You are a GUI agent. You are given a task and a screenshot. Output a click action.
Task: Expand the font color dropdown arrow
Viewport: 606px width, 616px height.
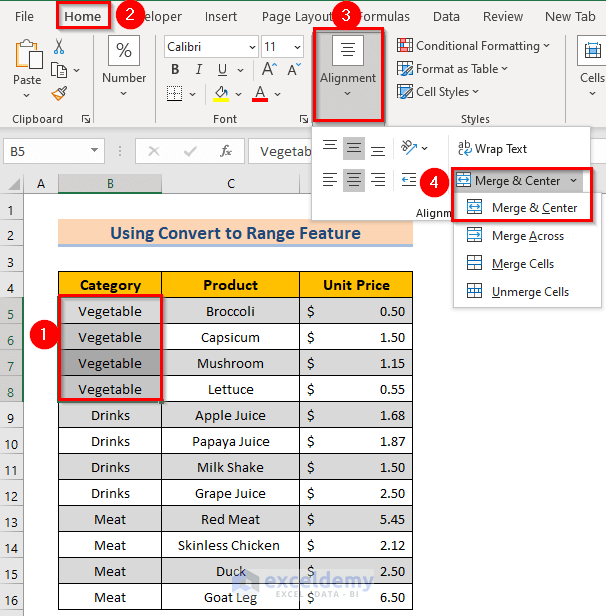(278, 94)
